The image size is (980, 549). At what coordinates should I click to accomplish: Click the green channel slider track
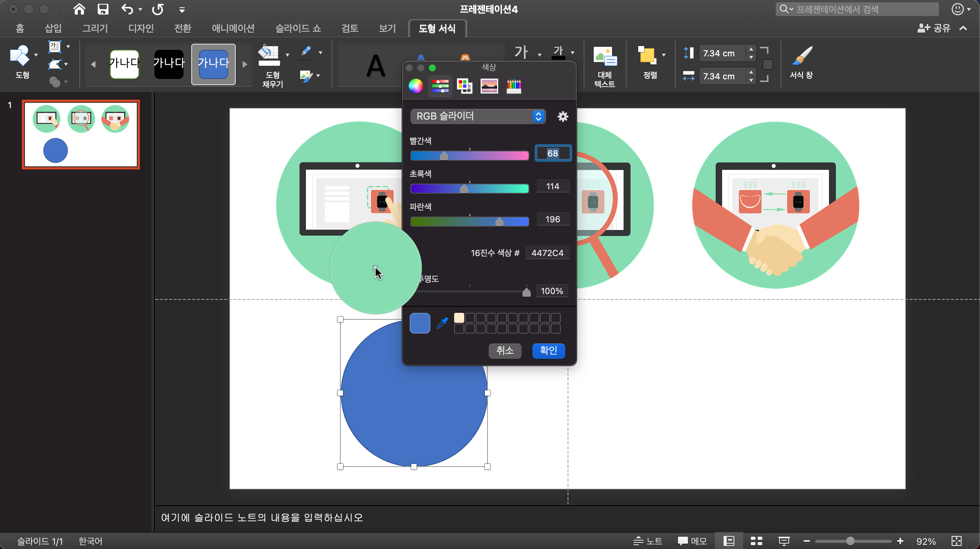[x=469, y=189]
